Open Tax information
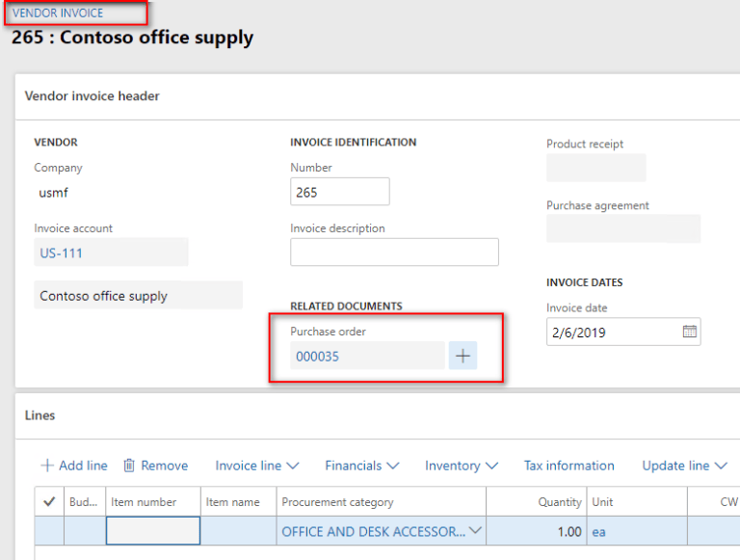 (x=569, y=466)
